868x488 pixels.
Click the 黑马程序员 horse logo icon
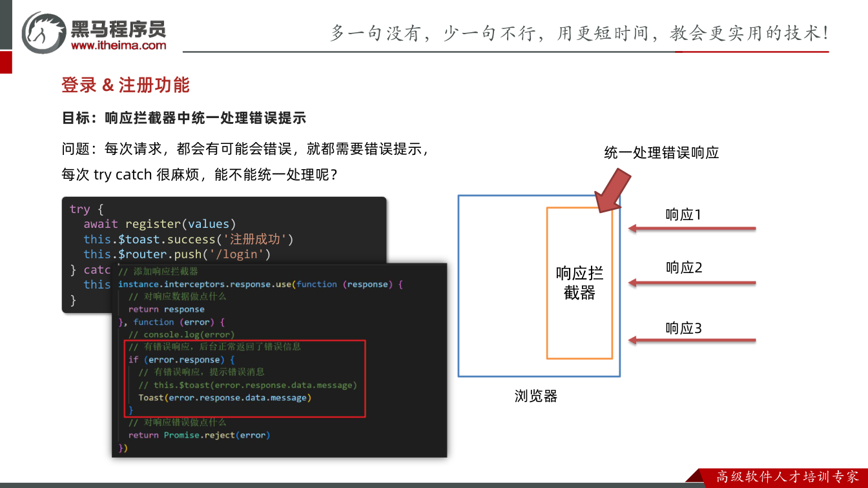tap(44, 32)
